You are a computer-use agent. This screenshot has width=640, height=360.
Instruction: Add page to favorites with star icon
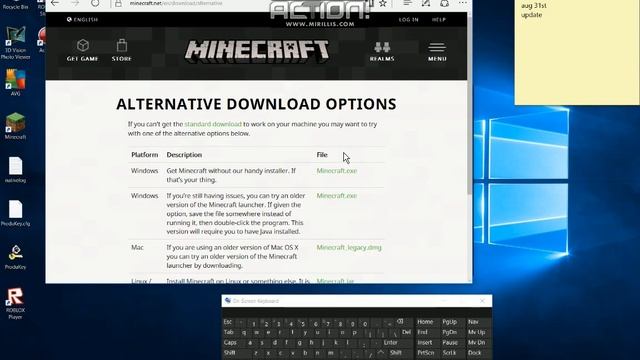click(x=382, y=3)
